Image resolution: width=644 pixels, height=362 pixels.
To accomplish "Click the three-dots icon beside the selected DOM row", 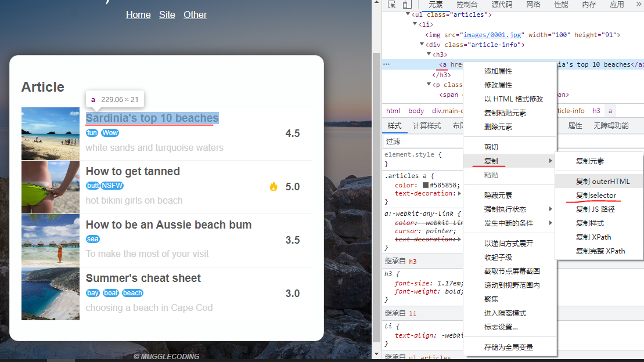I will click(387, 64).
